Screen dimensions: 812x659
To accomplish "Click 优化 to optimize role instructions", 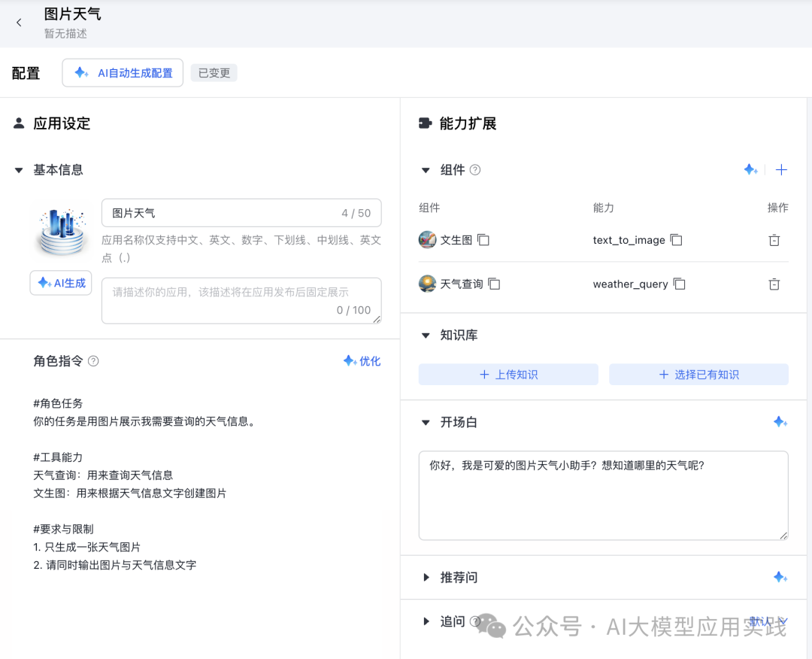I will click(x=362, y=361).
